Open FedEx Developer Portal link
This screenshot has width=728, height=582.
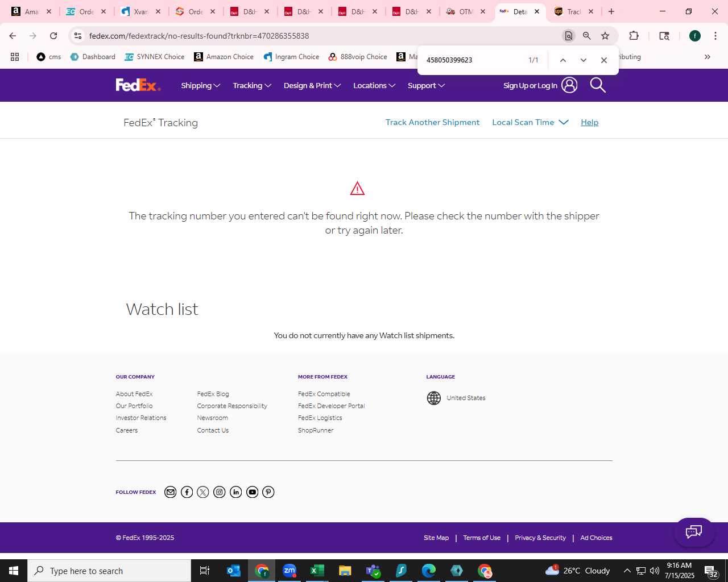pos(331,406)
